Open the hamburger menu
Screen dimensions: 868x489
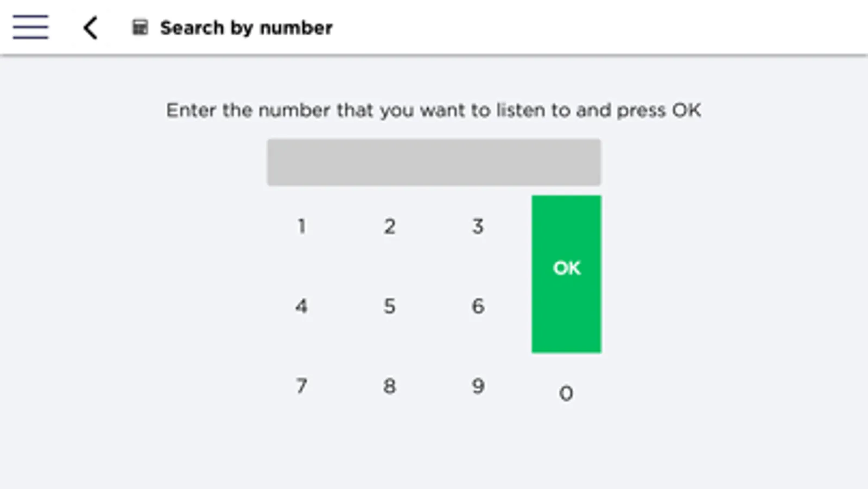[x=30, y=27]
